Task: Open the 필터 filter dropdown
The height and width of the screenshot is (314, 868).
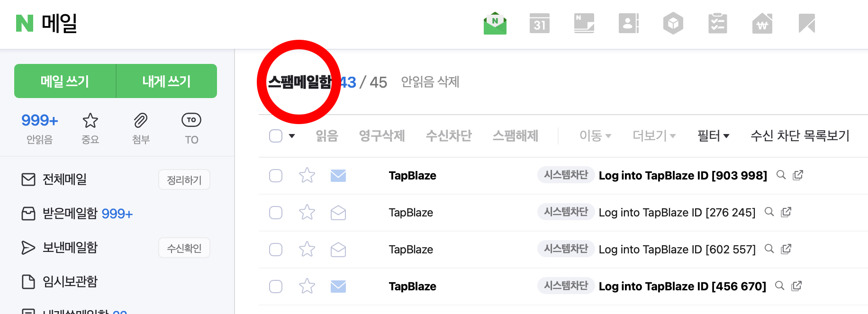Action: coord(714,136)
